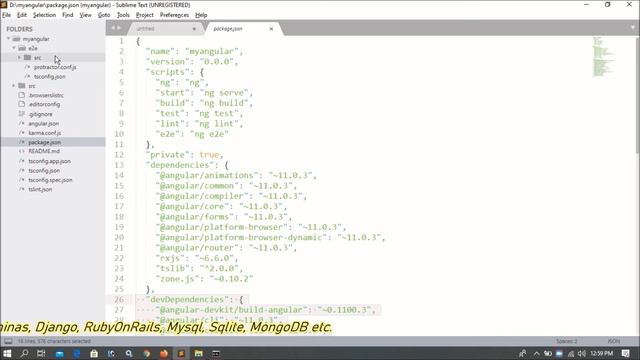
Task: Switch to the untitled tab
Action: (x=163, y=29)
